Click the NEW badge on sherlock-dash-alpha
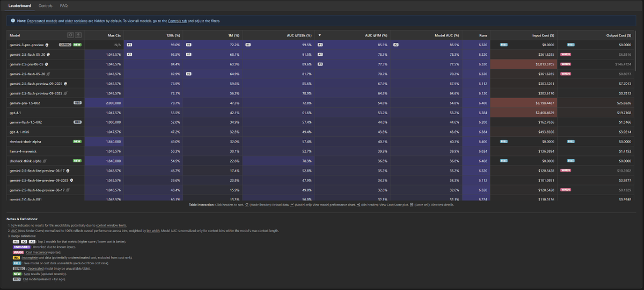Screen dimensions: 644x290 (77, 141)
